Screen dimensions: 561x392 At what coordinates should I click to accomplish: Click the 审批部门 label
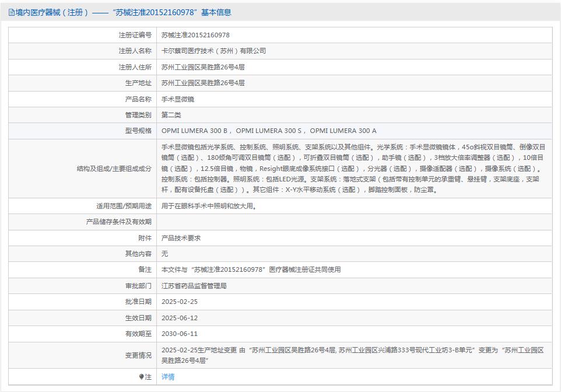click(138, 286)
